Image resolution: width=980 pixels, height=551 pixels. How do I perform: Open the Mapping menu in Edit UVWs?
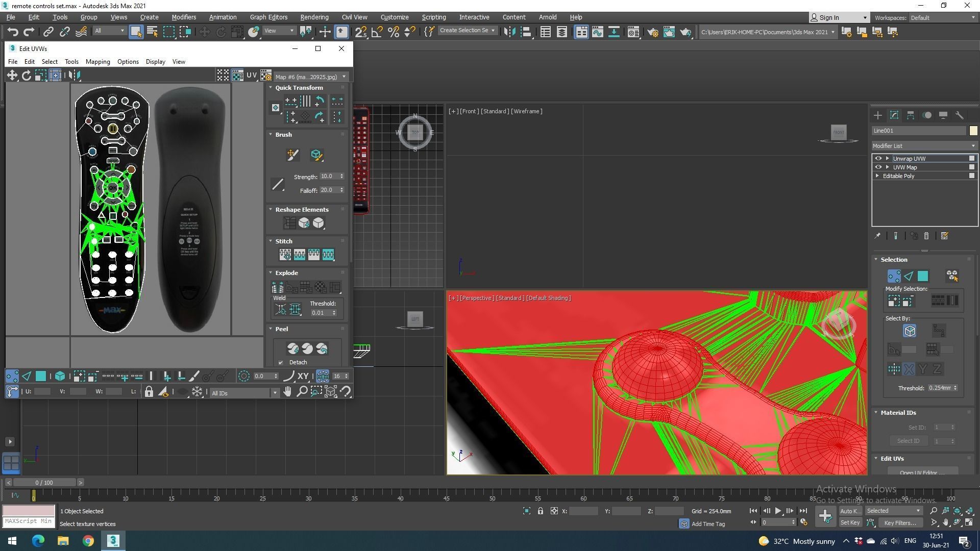pos(97,62)
